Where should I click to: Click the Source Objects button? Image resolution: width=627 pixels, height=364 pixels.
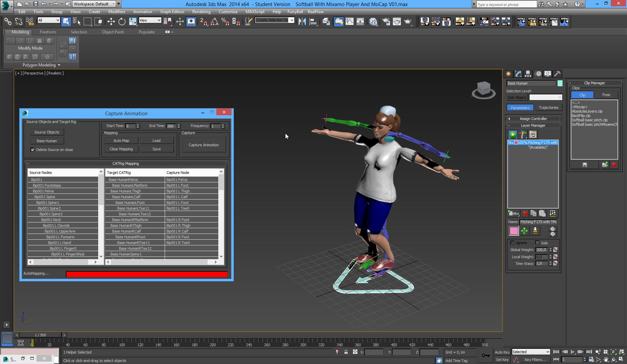(x=47, y=132)
